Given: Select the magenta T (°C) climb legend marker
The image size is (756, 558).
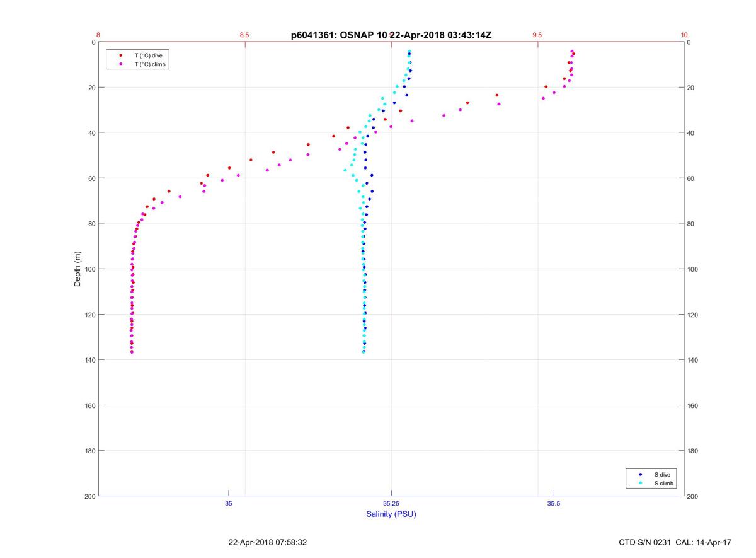Looking at the screenshot, I should [120, 64].
